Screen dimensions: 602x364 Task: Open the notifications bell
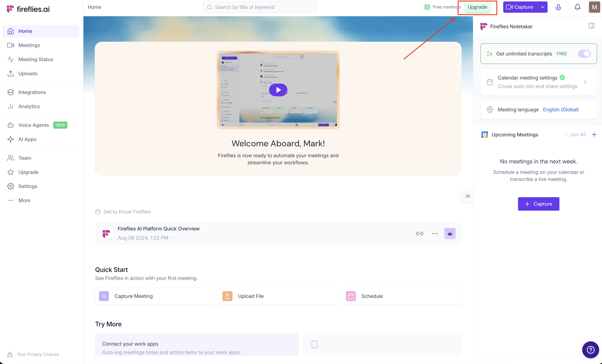(x=577, y=7)
